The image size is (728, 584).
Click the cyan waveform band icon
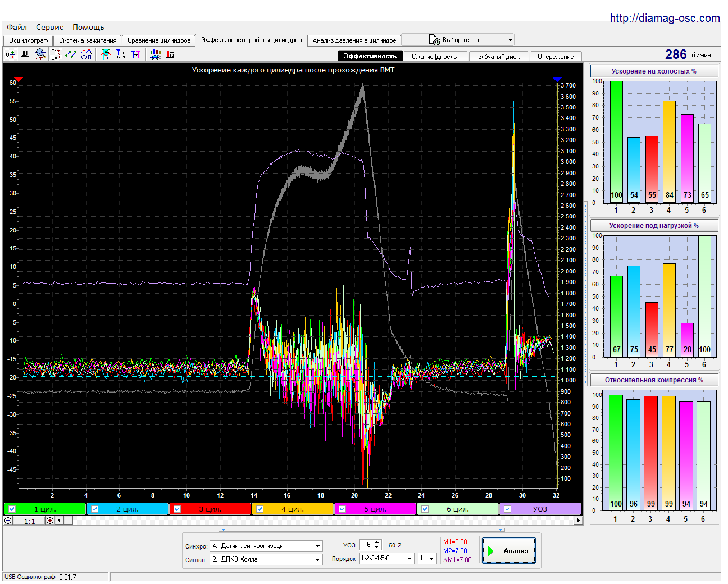pyautogui.click(x=106, y=54)
